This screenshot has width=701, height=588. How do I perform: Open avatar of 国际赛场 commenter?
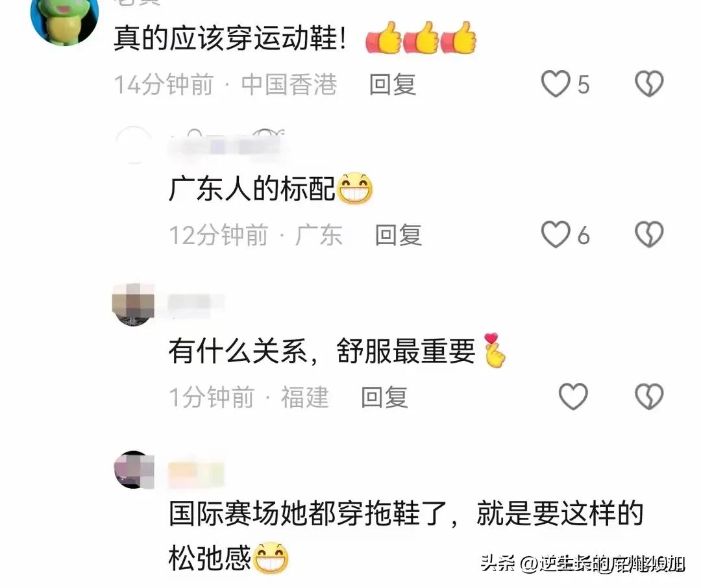(134, 469)
